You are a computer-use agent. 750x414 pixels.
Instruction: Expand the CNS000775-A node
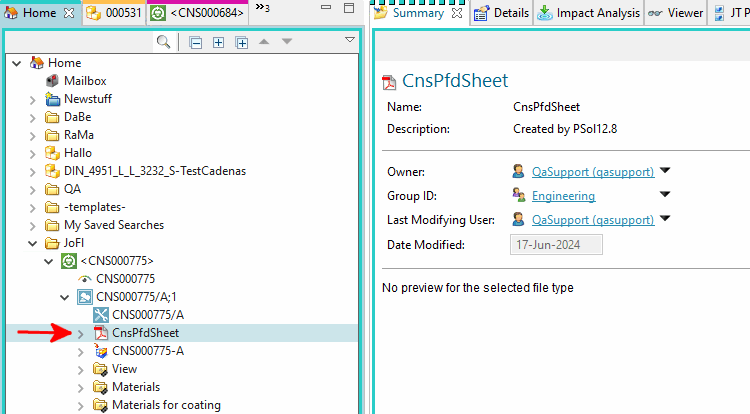[x=81, y=352]
